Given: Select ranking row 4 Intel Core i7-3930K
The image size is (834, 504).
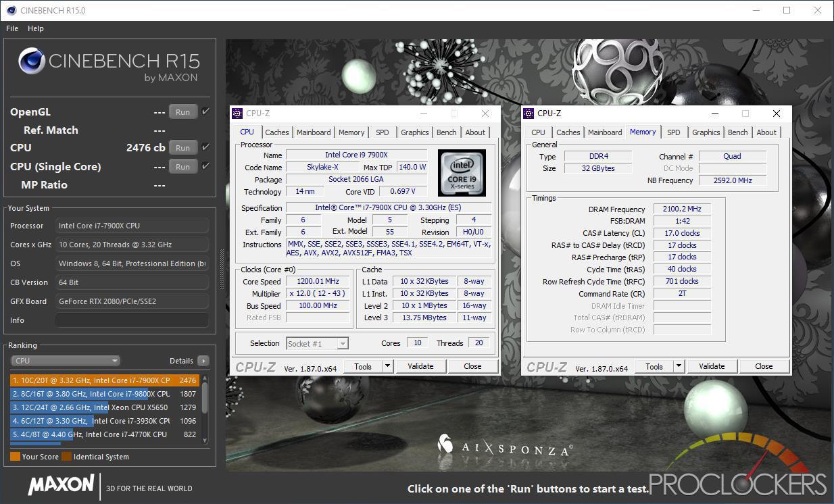Looking at the screenshot, I should click(105, 421).
